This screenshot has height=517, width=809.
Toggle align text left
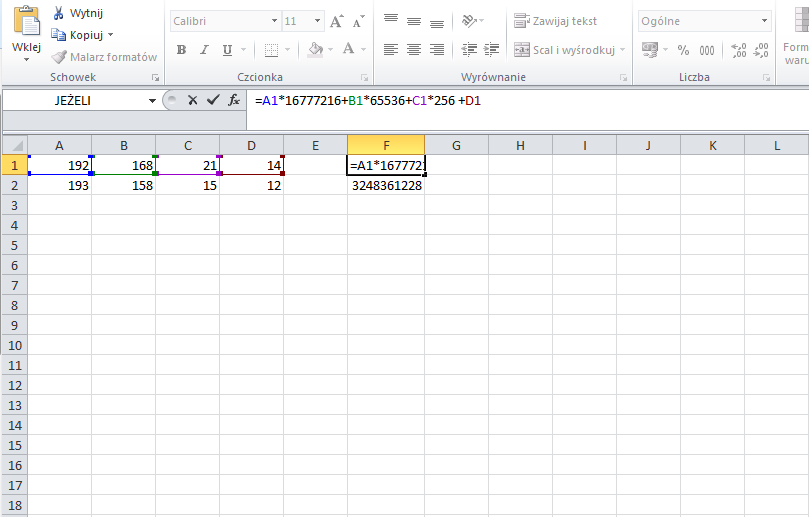[x=391, y=50]
